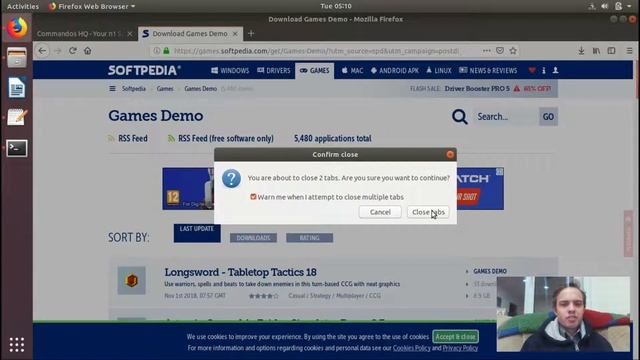
Task: Click the green padlock site security icon
Action: point(166,51)
